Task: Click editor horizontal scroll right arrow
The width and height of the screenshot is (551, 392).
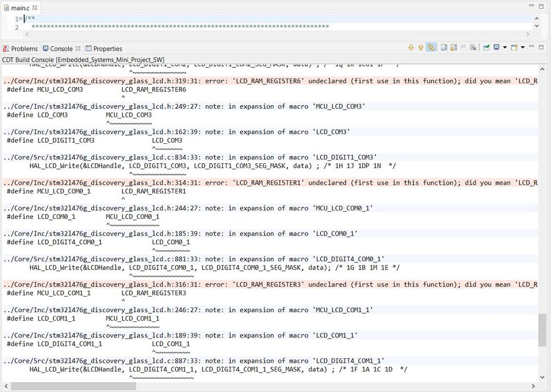Action: point(528,34)
